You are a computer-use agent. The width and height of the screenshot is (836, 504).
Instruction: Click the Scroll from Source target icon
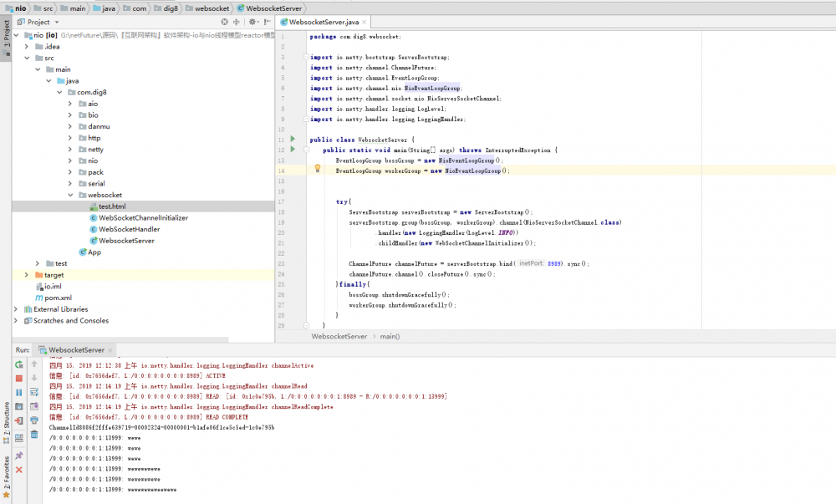tap(224, 22)
